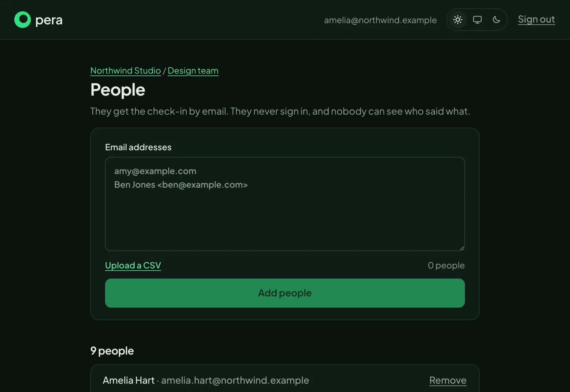Viewport: 570px width, 392px height.
Task: Open the Upload a CSV link
Action: click(133, 265)
